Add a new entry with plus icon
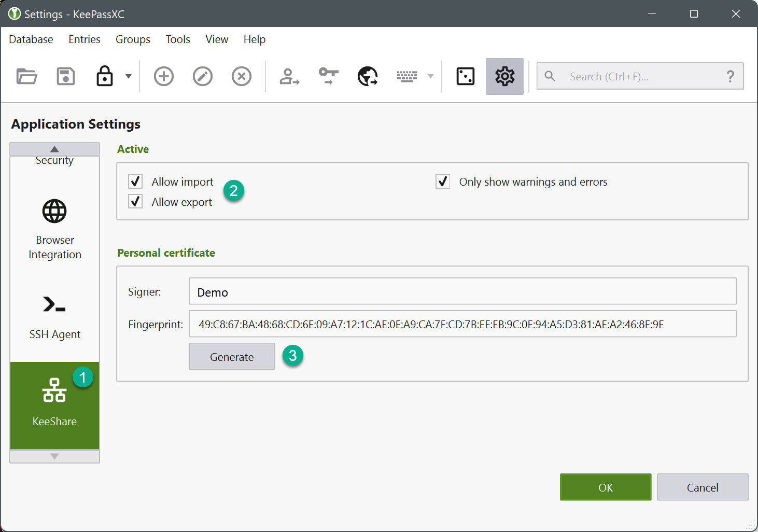Viewport: 758px width, 532px height. click(x=164, y=76)
